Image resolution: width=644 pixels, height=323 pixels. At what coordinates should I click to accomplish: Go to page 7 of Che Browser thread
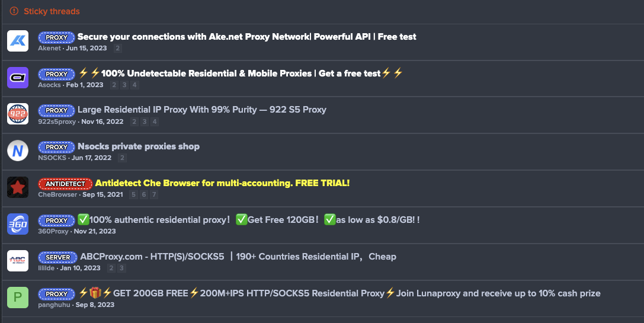[154, 194]
